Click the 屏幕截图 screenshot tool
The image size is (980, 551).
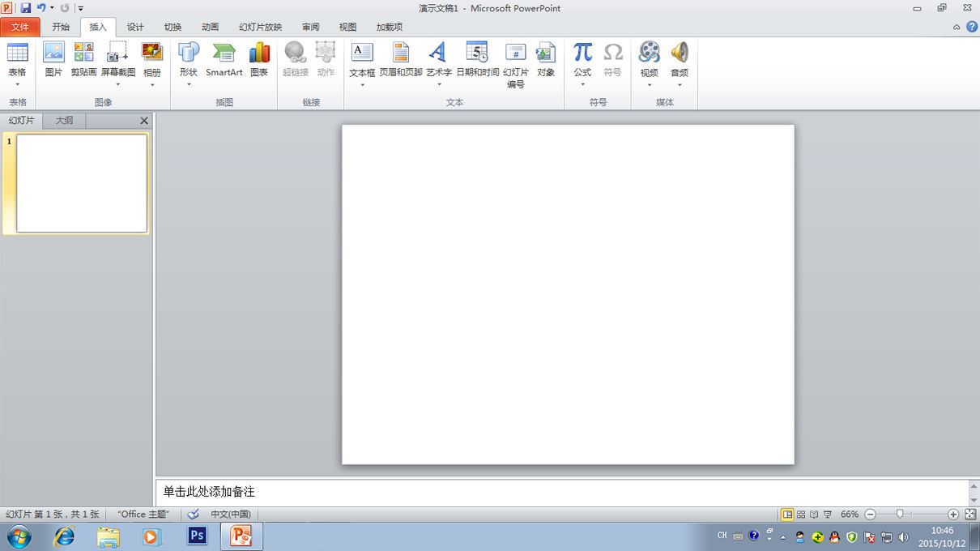118,53
